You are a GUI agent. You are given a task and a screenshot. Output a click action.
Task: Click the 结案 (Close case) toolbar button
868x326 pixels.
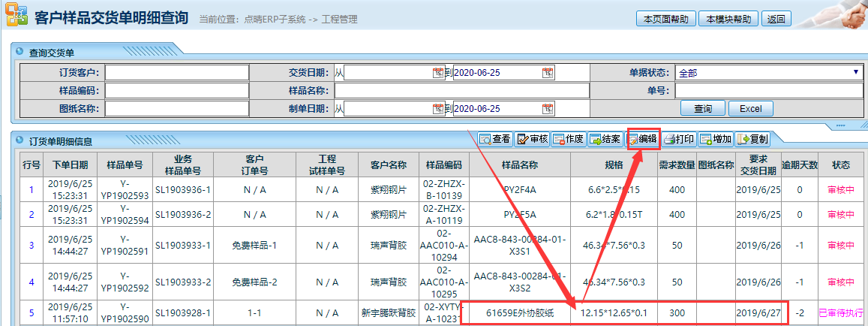click(x=605, y=139)
